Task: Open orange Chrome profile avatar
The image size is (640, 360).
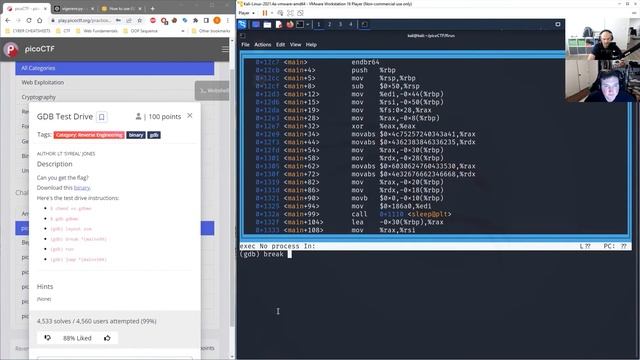Action: click(x=217, y=20)
